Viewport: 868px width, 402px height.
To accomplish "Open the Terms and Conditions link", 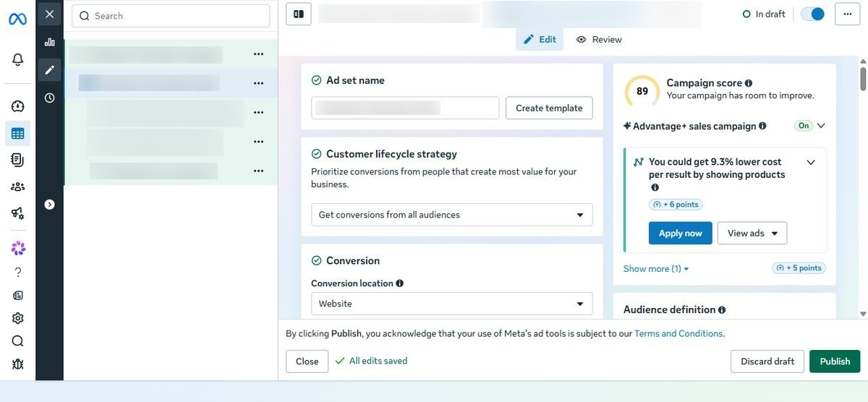I will point(678,334).
